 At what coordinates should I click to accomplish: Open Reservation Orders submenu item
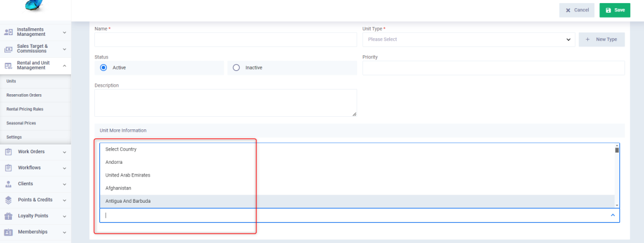point(35,95)
